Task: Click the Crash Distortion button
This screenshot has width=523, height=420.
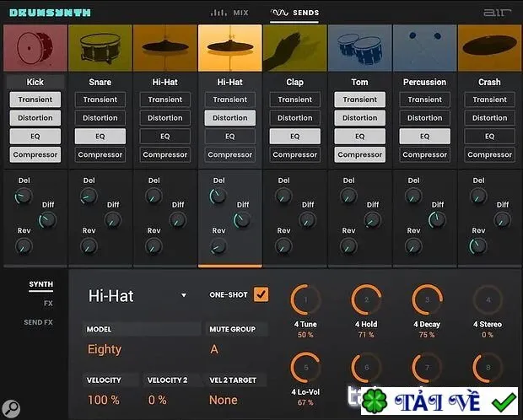Action: 489,118
